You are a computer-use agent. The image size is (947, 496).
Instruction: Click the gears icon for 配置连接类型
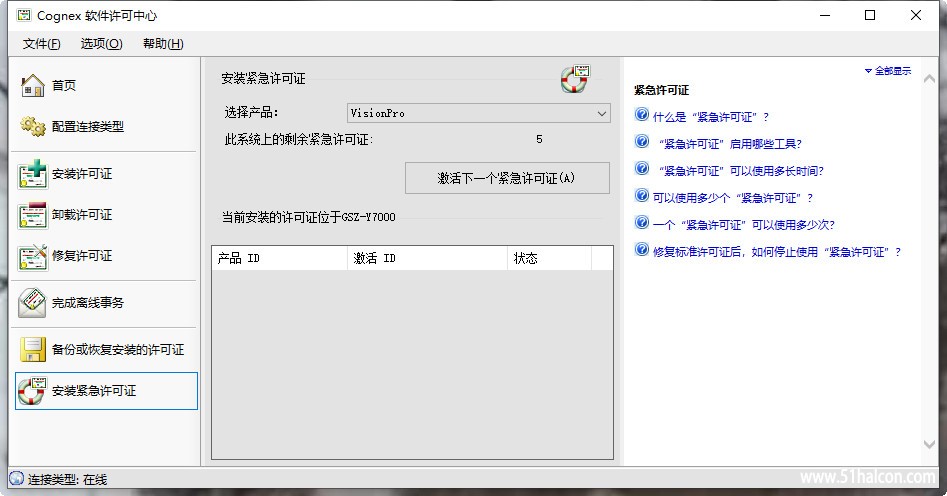(33, 126)
